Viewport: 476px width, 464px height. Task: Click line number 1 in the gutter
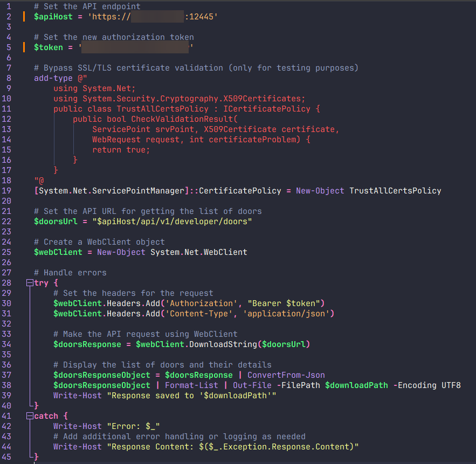pyautogui.click(x=9, y=6)
